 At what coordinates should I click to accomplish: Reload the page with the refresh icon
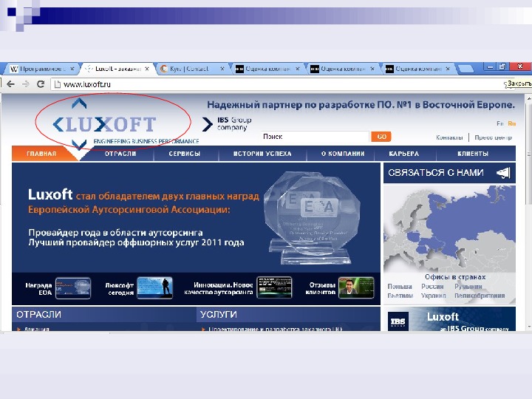coord(41,84)
